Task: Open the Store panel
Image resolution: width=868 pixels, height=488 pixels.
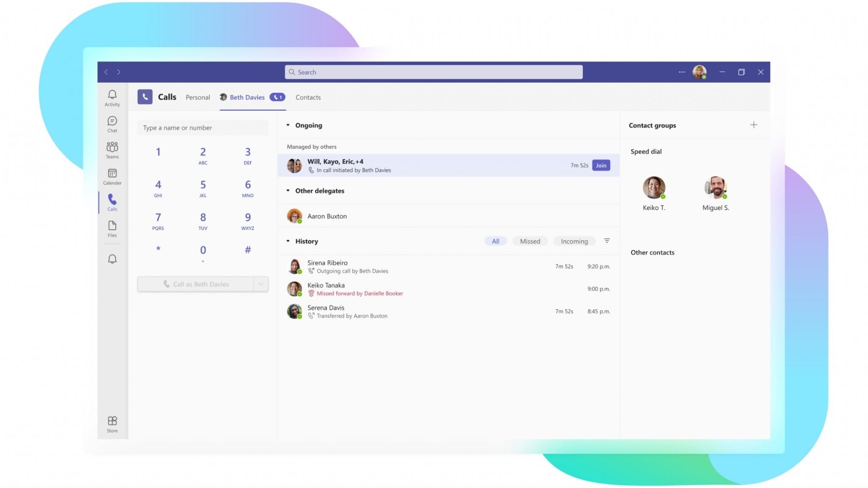Action: tap(112, 424)
